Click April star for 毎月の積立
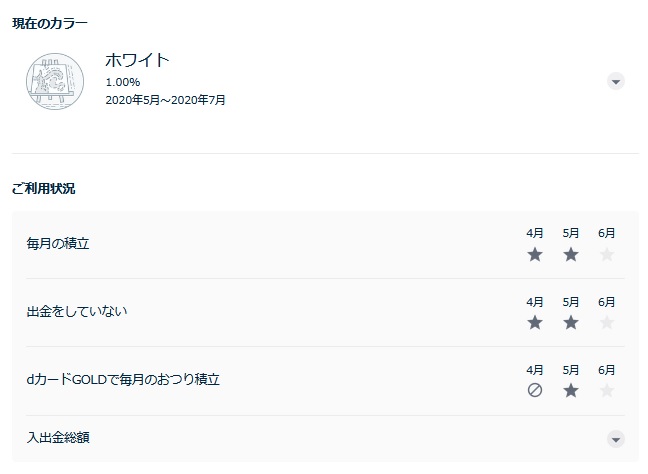The image size is (648, 474). [x=535, y=255]
